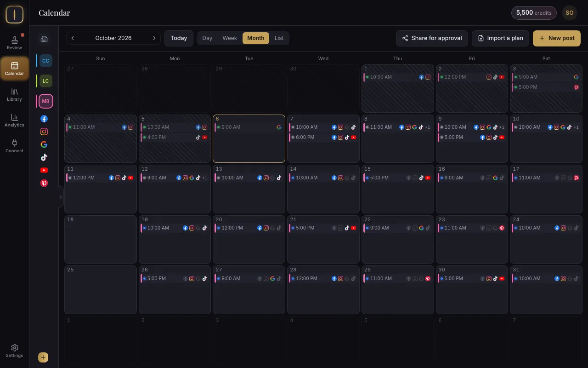Go to next month
This screenshot has width=588, height=368.
pos(154,38)
